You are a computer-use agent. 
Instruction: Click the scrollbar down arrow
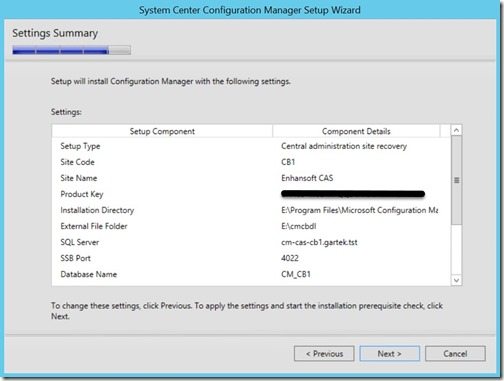coord(456,280)
